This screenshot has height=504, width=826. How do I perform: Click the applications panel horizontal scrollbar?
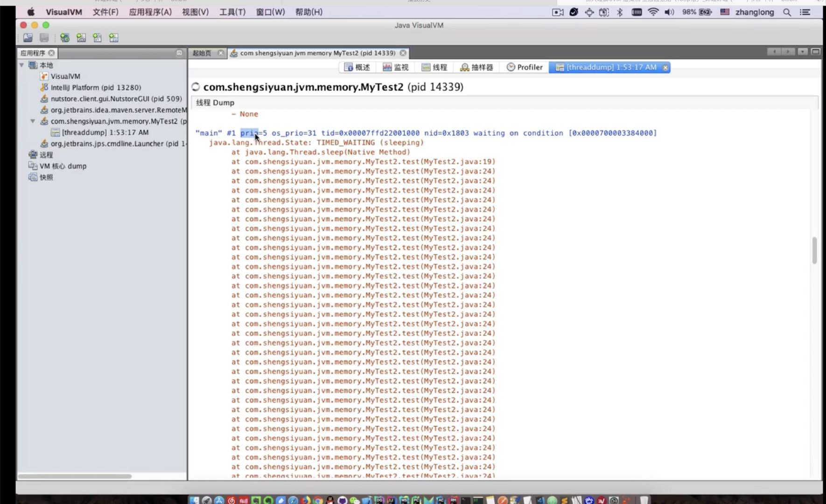click(x=75, y=476)
